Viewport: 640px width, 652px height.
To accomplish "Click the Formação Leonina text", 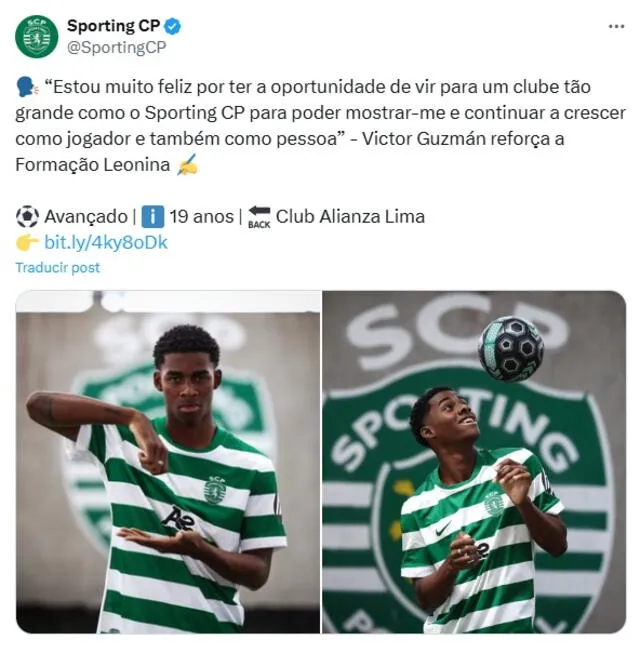I will (x=93, y=165).
